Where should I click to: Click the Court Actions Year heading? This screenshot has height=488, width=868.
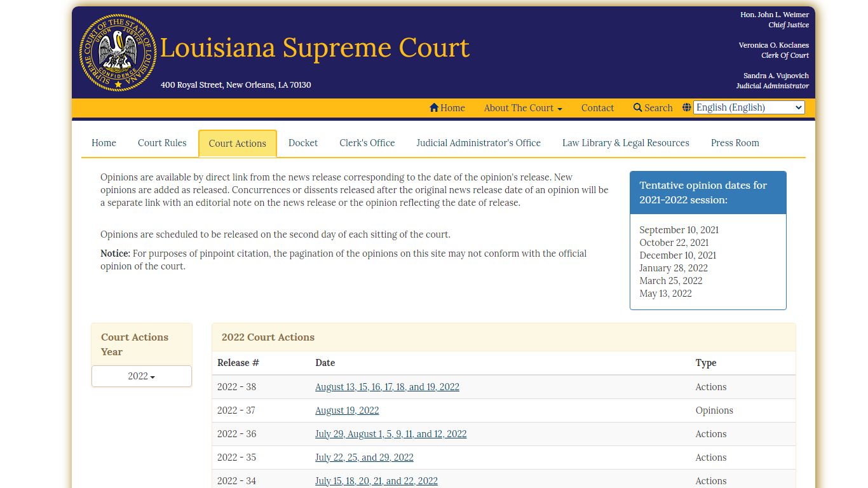click(x=135, y=344)
